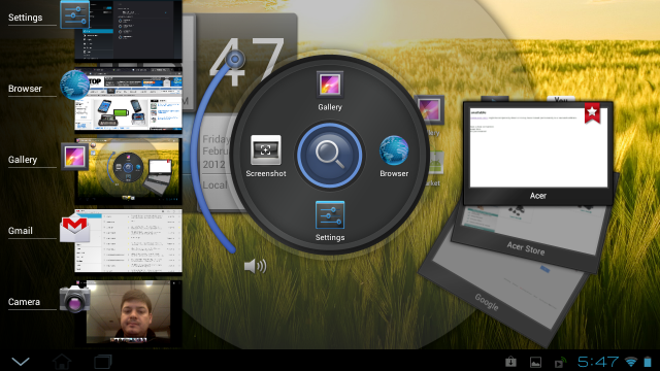The image size is (660, 371).
Task: Tap the red star bookmark ribbon
Action: [x=592, y=112]
